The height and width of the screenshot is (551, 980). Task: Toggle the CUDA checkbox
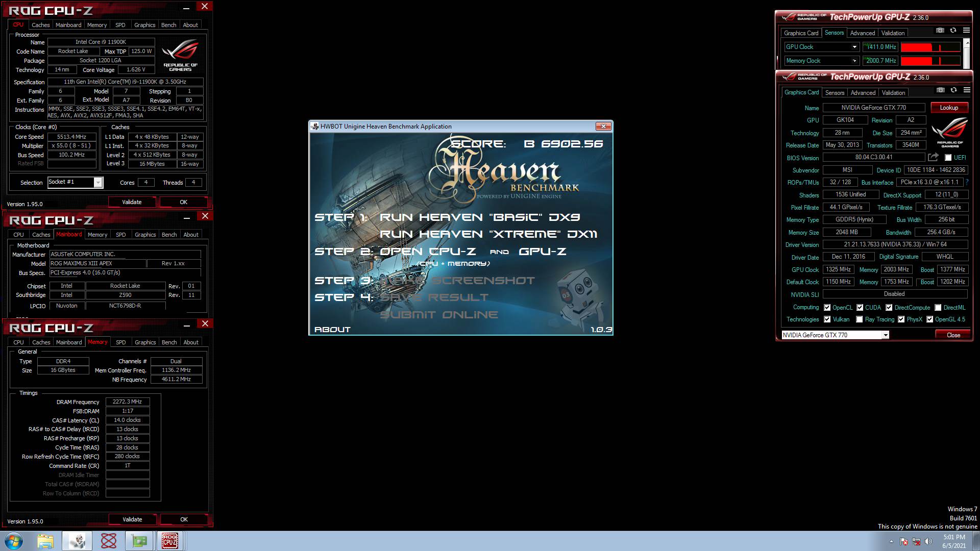point(860,308)
